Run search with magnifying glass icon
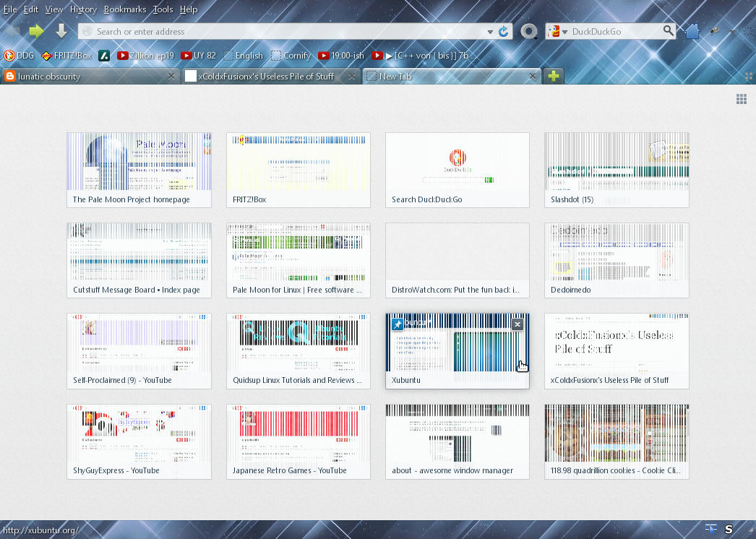The image size is (756, 539). click(668, 31)
